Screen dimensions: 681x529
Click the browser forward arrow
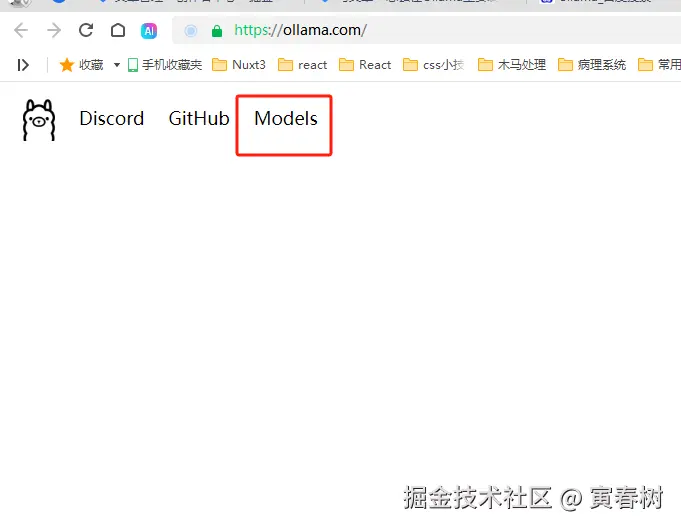click(x=54, y=30)
